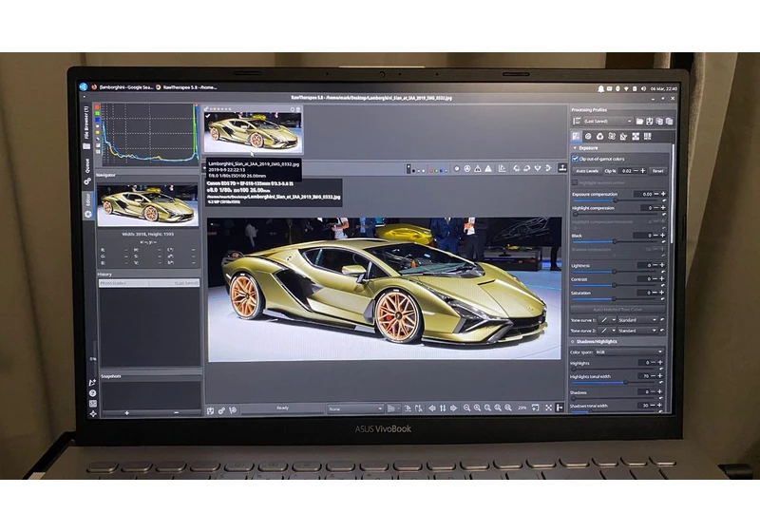Toggle right tools panel visibility in top toolbar
This screenshot has height=532, width=760.
tap(562, 168)
